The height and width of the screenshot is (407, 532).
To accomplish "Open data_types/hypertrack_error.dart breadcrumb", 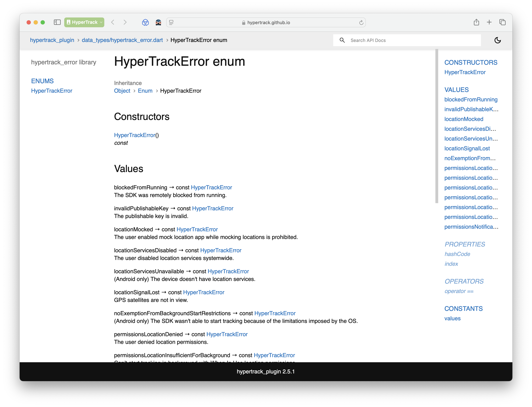I will (122, 40).
